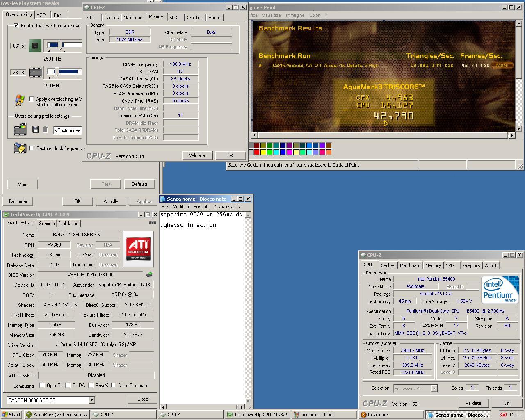Click the overclocking profile chip icon

[x=20, y=130]
